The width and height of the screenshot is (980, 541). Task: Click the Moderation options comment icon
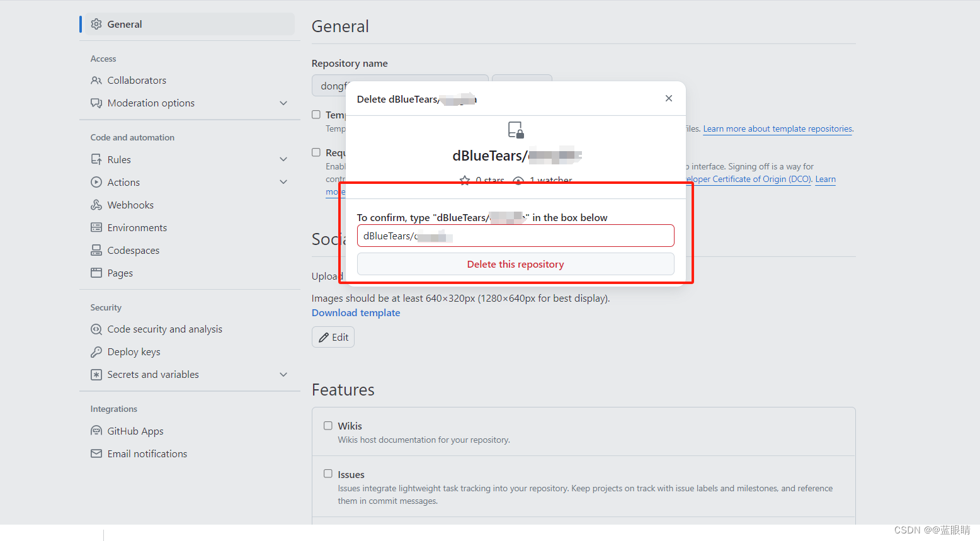click(x=96, y=103)
